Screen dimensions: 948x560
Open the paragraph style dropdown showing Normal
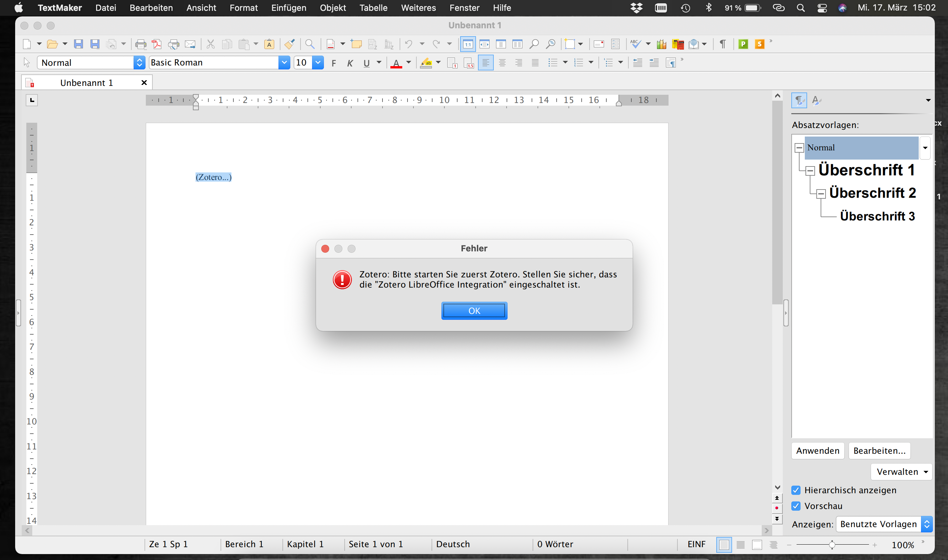pos(139,63)
